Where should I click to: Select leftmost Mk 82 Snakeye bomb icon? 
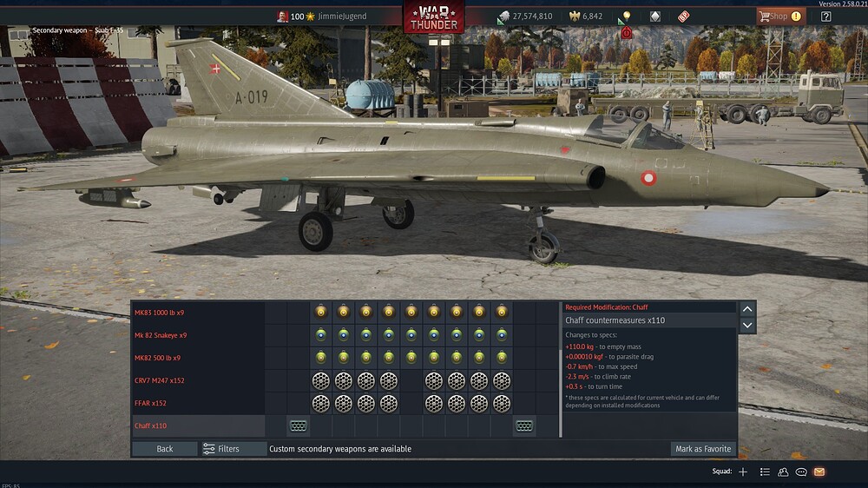(321, 335)
